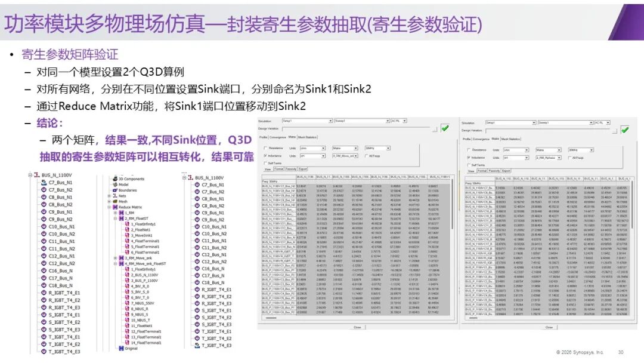The width and height of the screenshot is (644, 363).
Task: Open Format sub-tab in left dialog
Action: [x=278, y=169]
